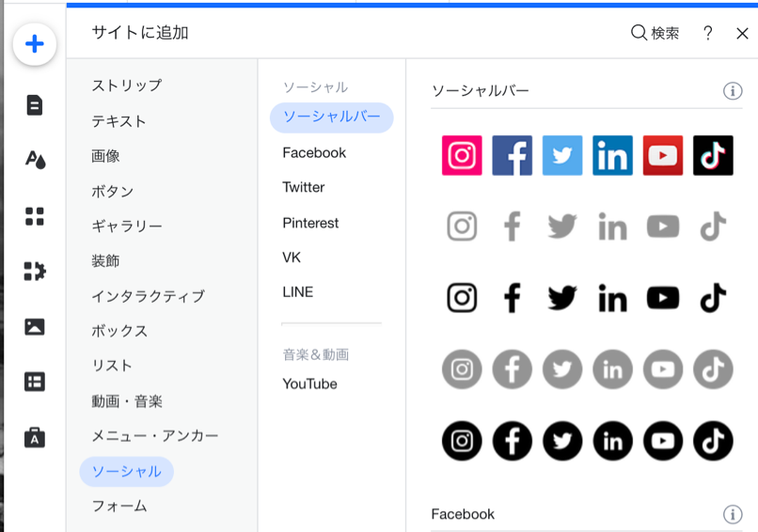Open the フォーム category
Viewport: 758px width, 532px height.
[119, 506]
